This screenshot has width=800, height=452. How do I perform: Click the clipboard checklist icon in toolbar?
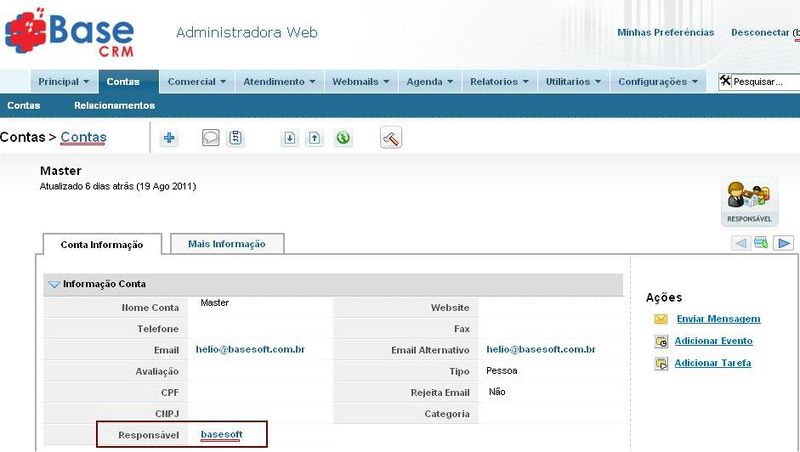[x=235, y=138]
